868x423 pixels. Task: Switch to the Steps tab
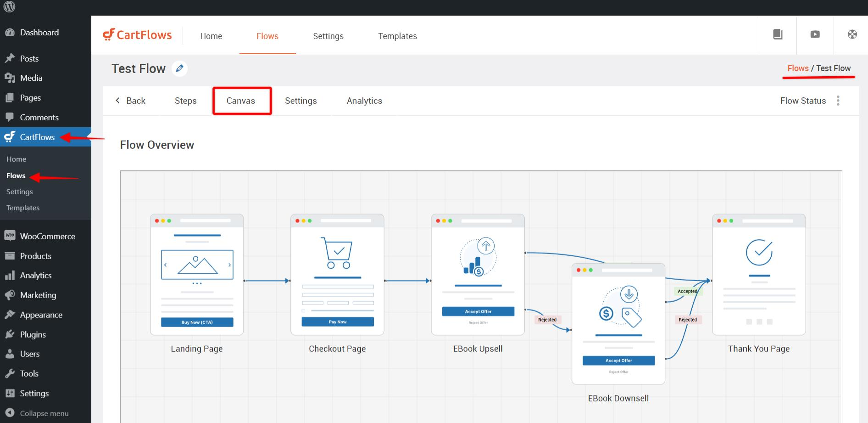click(x=185, y=101)
